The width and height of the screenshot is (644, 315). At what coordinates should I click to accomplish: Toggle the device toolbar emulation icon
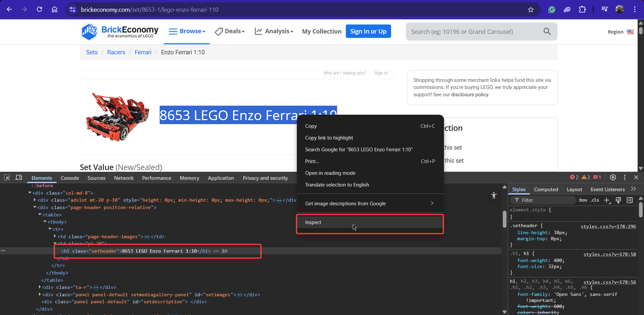point(19,177)
